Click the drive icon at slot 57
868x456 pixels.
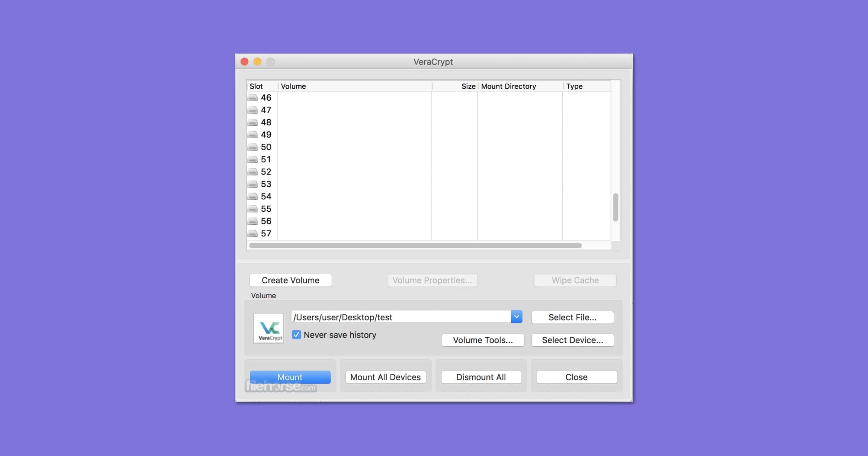tap(252, 233)
